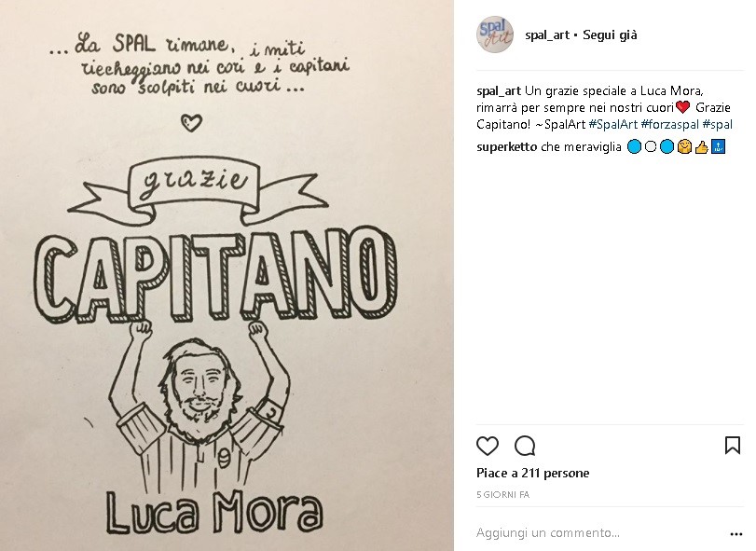Click the thumbs-up emoji in superketto's comment
This screenshot has height=551, width=756.
[702, 147]
